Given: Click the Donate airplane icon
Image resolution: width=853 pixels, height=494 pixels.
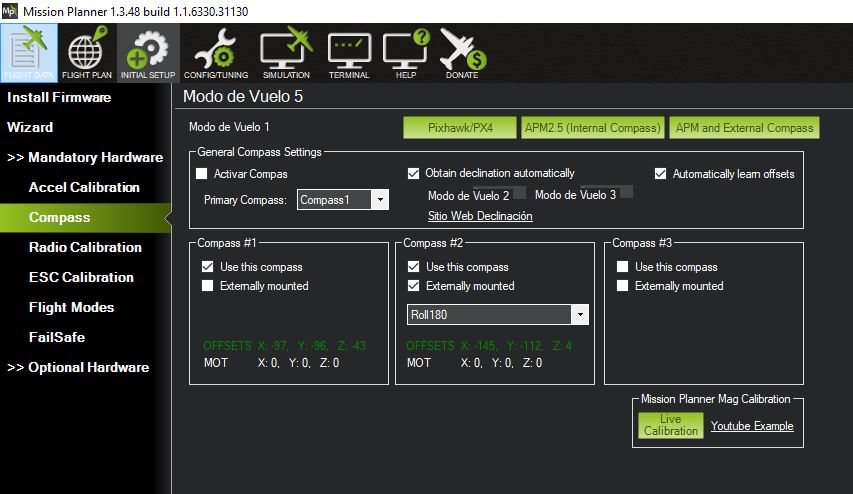Looking at the screenshot, I should pyautogui.click(x=462, y=52).
